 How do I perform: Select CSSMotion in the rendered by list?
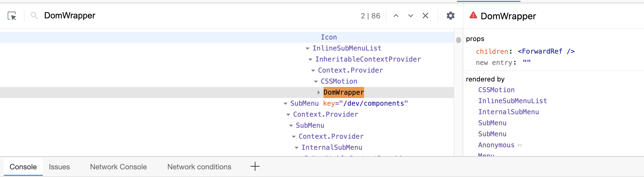click(496, 90)
